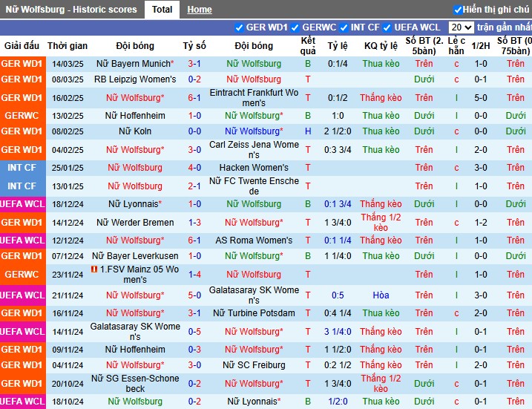Open the 0-5 score against Galatasaray
The image size is (532, 409).
click(x=194, y=332)
